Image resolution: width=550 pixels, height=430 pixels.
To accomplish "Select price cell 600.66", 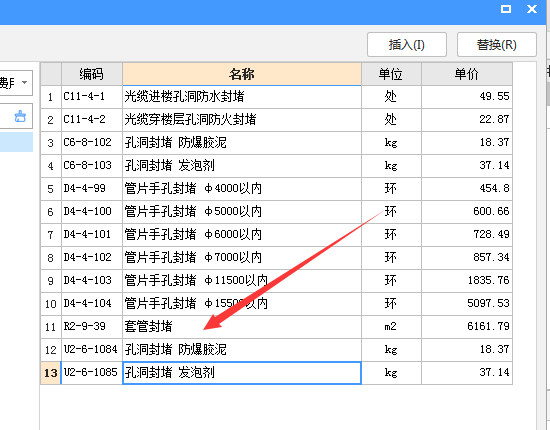I will tap(467, 212).
